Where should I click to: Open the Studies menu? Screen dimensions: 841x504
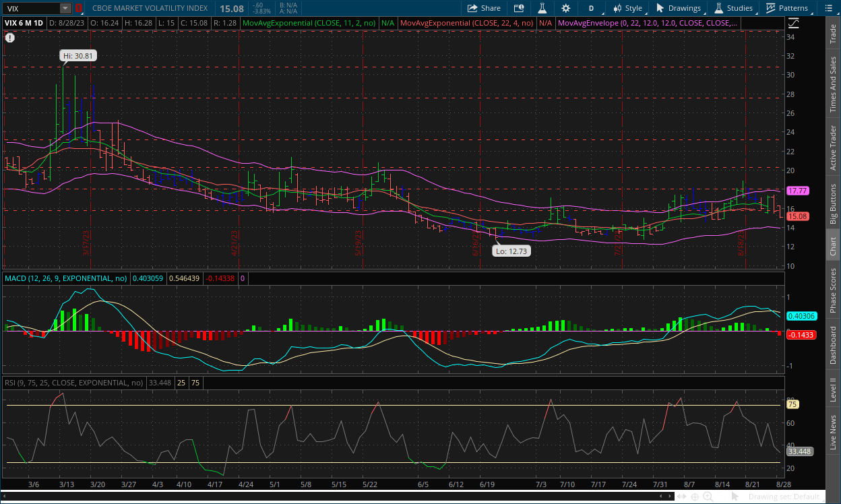coord(733,8)
